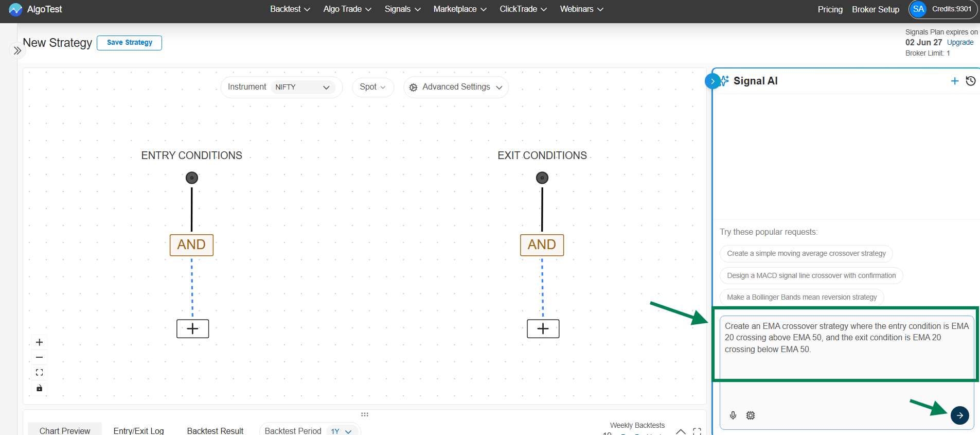This screenshot has height=435, width=980.
Task: Open Signal AI chat history
Action: (x=971, y=81)
